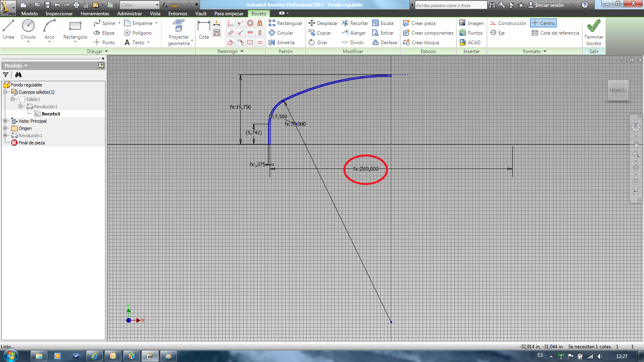Open the parameters fx icon
Viewport: 644px width, 362px height.
(165, 5)
